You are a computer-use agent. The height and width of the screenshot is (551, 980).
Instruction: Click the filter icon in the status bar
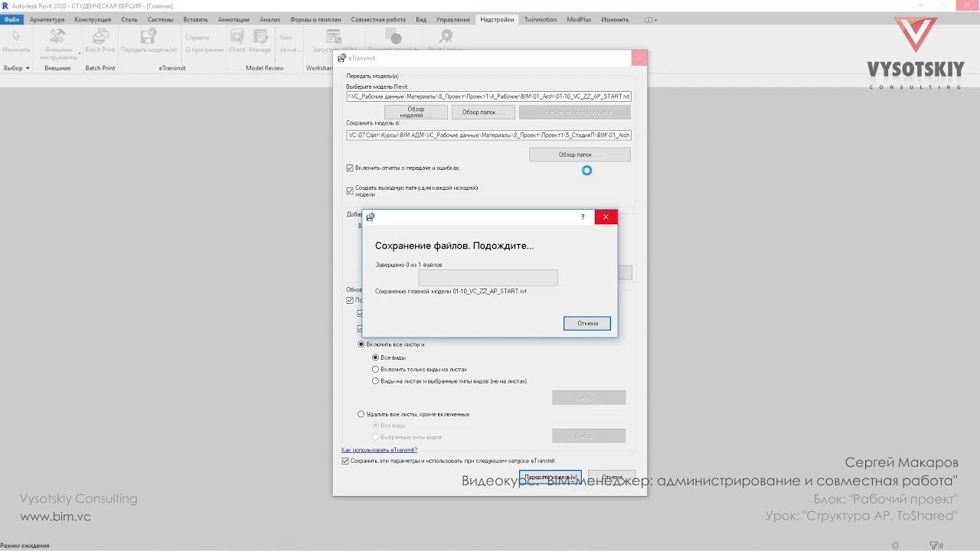click(933, 546)
